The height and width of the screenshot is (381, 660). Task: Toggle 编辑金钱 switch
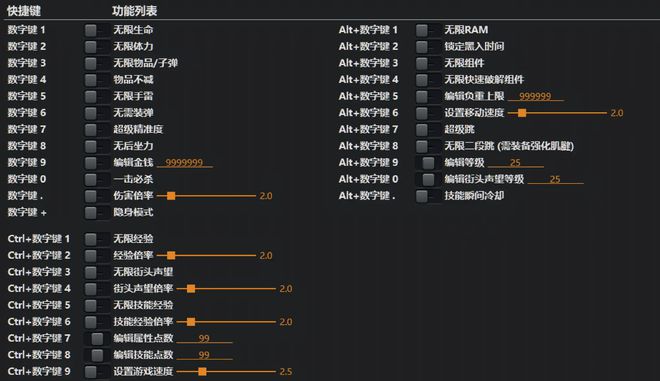pos(96,163)
